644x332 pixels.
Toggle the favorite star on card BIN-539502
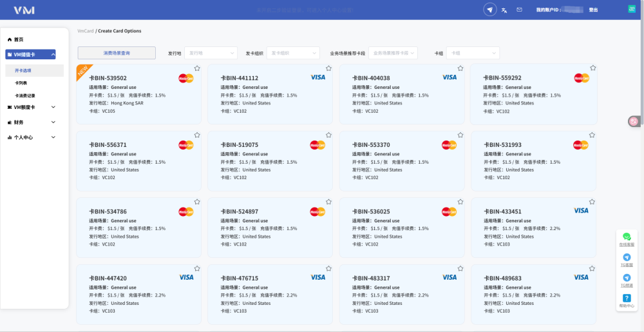point(196,68)
